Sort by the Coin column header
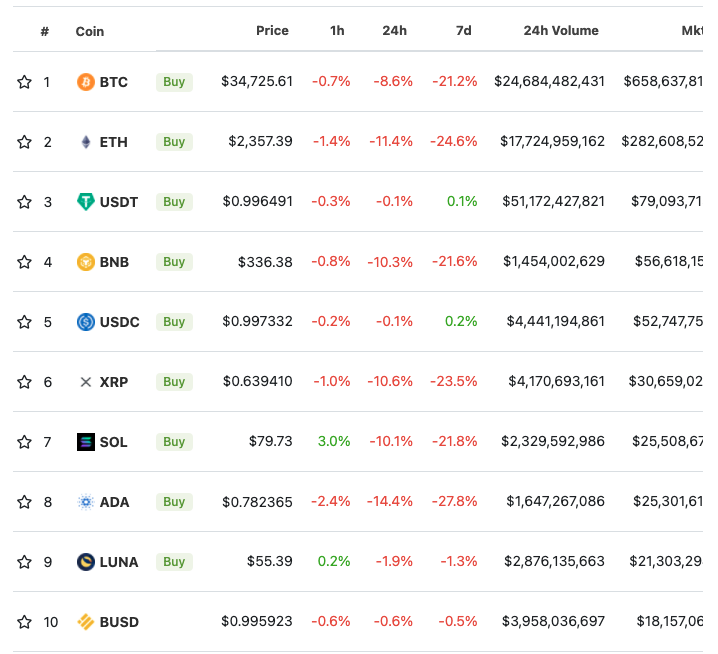The image size is (718, 654). pyautogui.click(x=89, y=32)
